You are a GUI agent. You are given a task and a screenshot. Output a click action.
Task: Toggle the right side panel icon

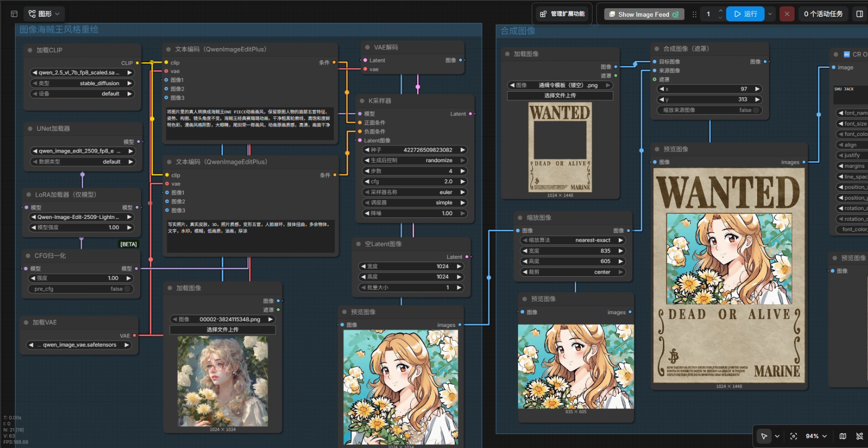click(859, 14)
